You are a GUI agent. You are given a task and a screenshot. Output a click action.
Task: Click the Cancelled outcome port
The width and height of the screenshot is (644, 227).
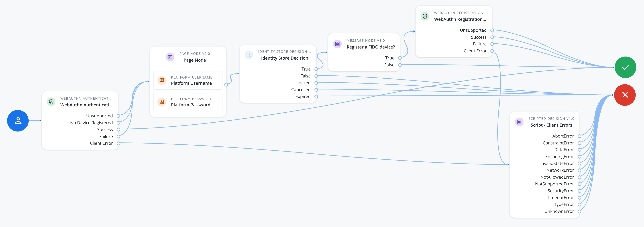(316, 89)
